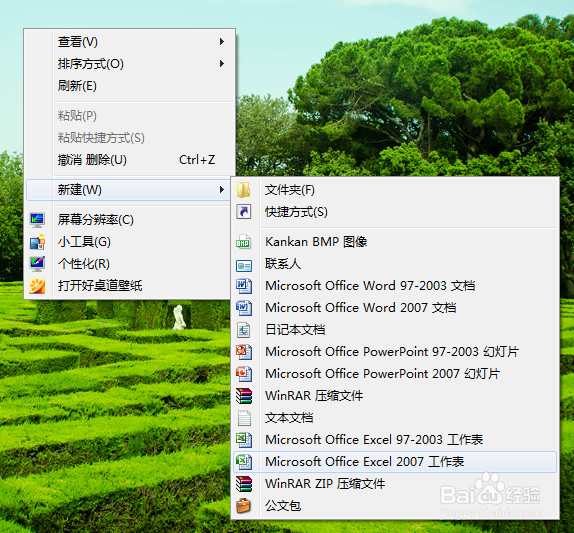Create a PowerPoint 97-2003 幻灯片
The height and width of the screenshot is (533, 574).
click(x=395, y=352)
